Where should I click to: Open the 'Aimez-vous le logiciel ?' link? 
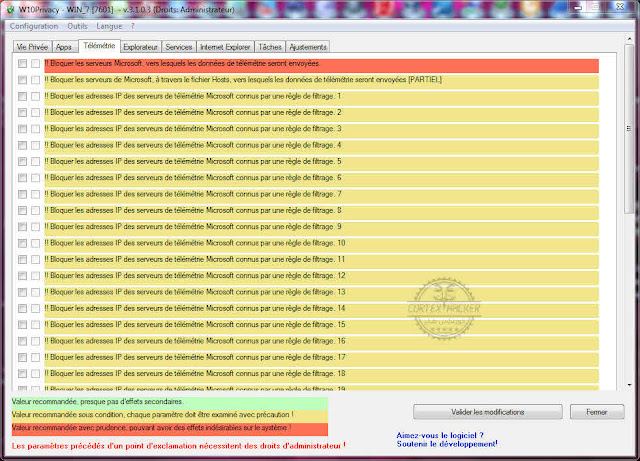(x=440, y=435)
